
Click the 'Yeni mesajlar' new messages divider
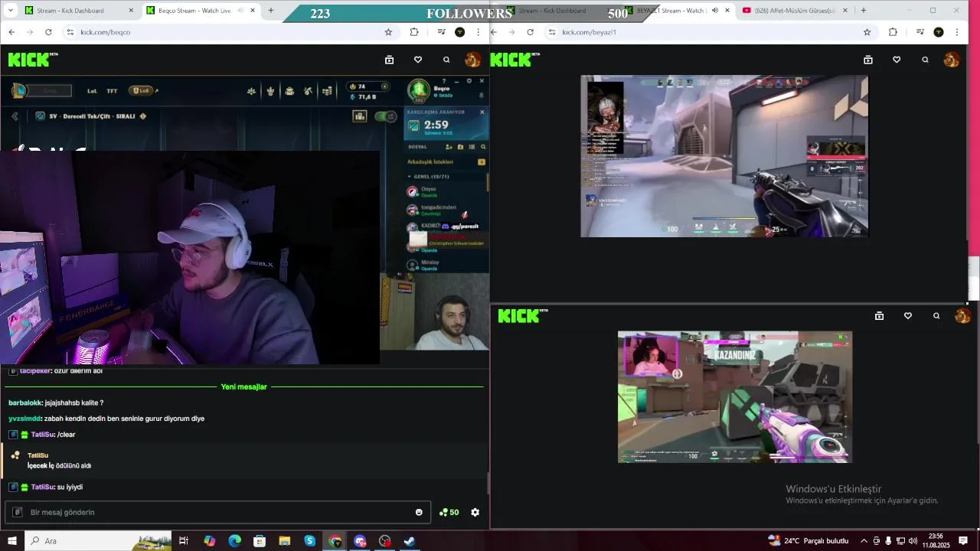coord(244,386)
